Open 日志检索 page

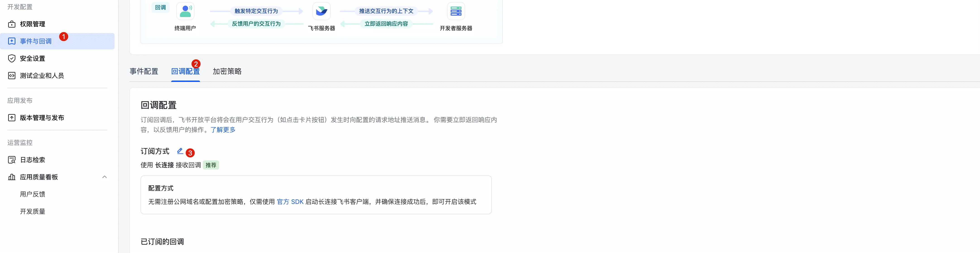pos(57,160)
